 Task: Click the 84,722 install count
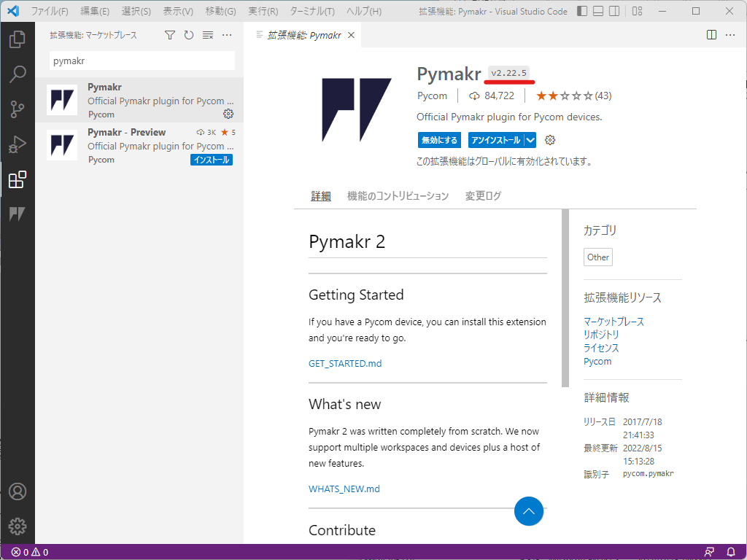click(492, 96)
